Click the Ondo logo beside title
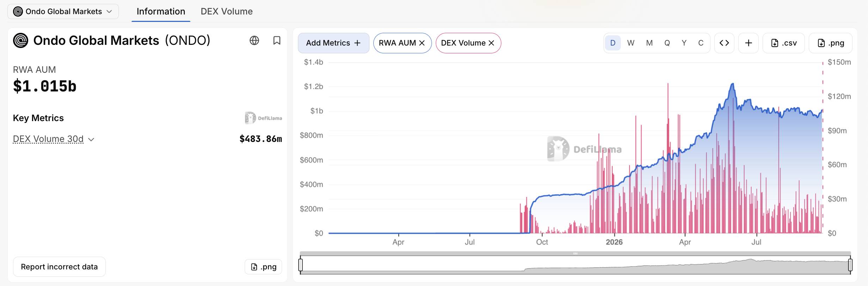This screenshot has width=868, height=286. 20,41
